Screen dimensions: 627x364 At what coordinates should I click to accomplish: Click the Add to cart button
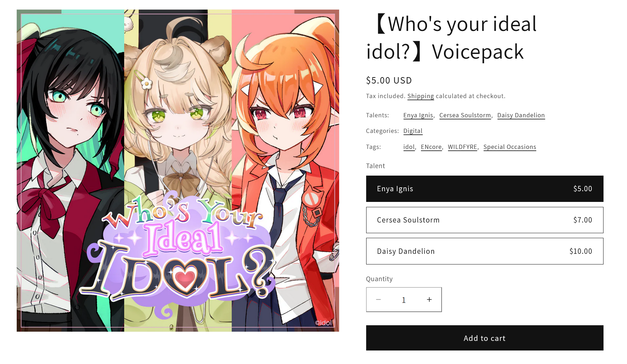click(485, 338)
